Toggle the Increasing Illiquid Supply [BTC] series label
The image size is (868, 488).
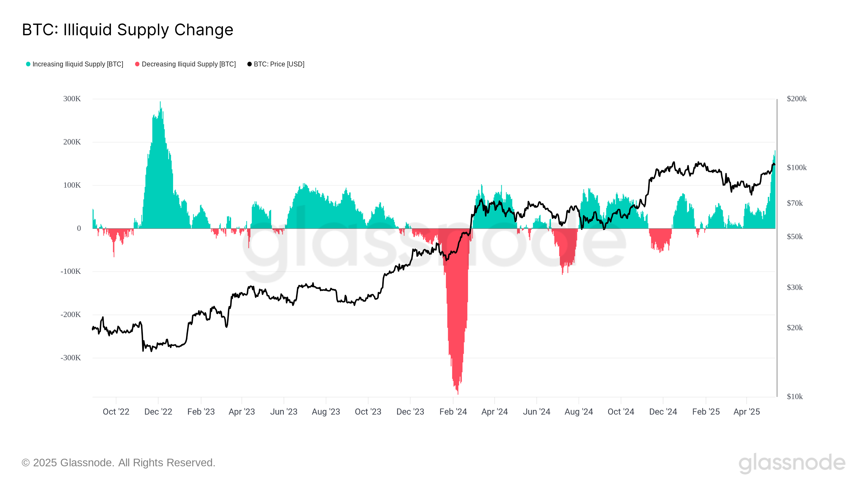coord(78,64)
